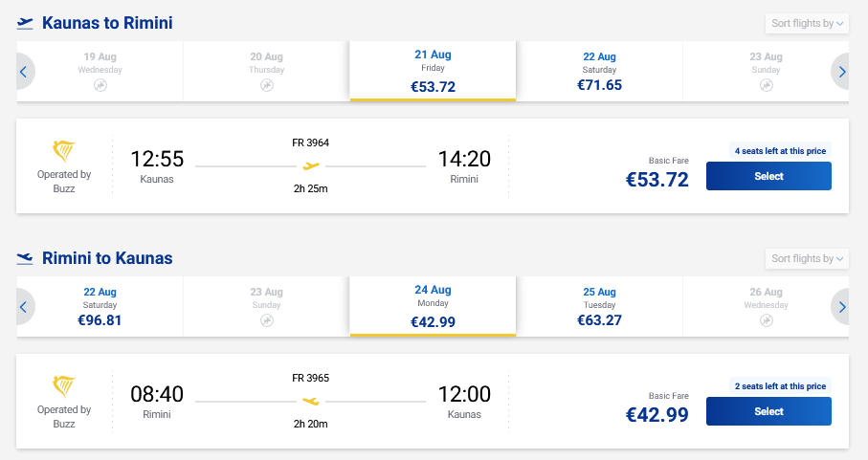This screenshot has width=868, height=460.
Task: Click the Ryanair harp logo on flight FR 3965
Action: click(x=64, y=387)
